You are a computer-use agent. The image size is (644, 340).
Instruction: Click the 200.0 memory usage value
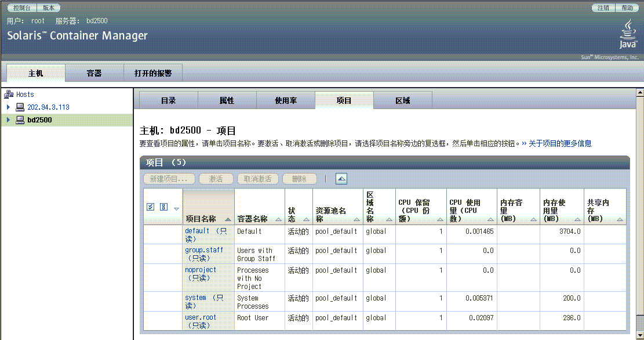click(572, 298)
